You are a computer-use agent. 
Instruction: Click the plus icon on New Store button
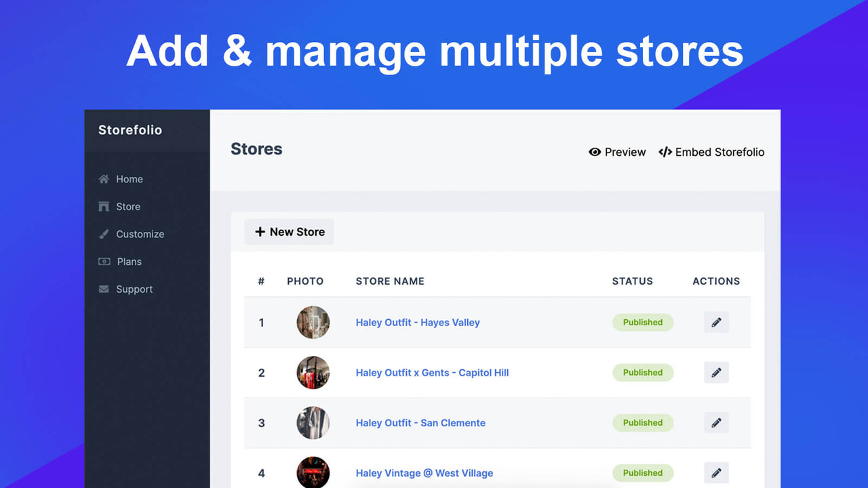pos(261,231)
